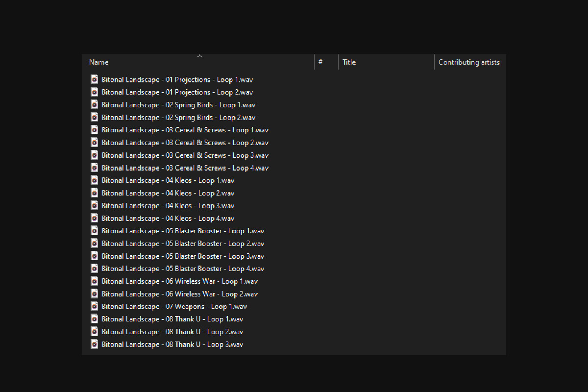Sort by the Title column header
This screenshot has height=392, width=588.
pyautogui.click(x=349, y=62)
